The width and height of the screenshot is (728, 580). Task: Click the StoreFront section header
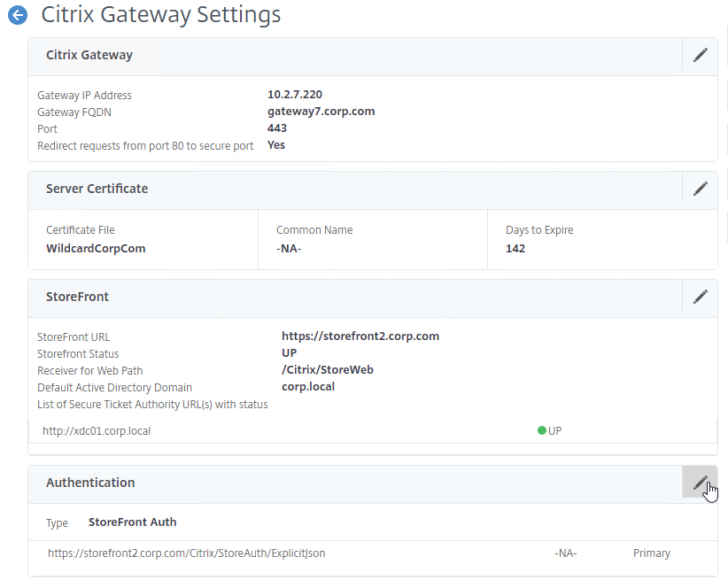(x=77, y=297)
